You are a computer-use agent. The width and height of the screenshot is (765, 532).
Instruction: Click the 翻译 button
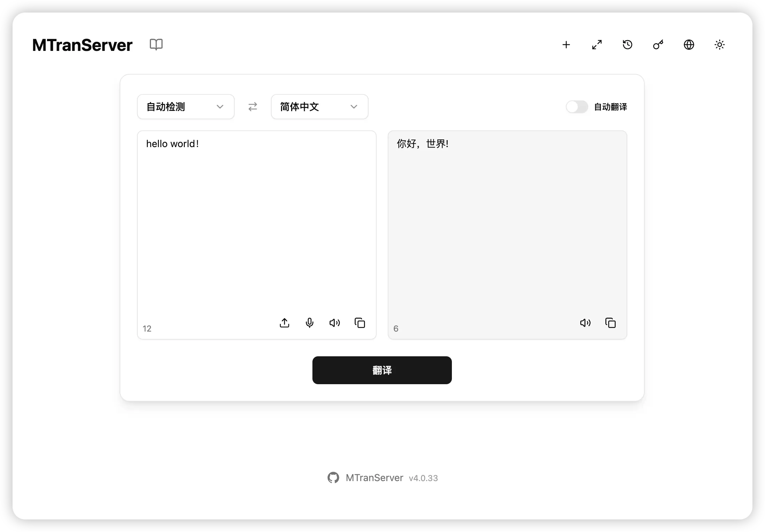[382, 370]
